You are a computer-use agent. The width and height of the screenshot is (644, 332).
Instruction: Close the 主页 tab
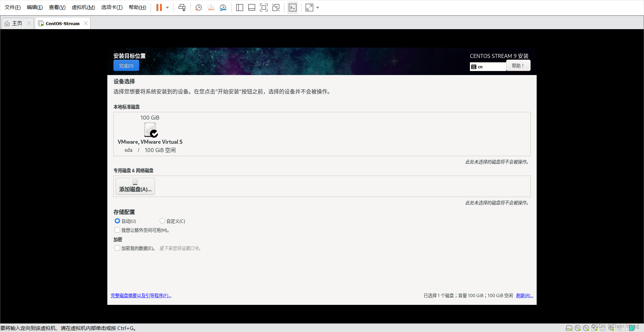tap(29, 23)
